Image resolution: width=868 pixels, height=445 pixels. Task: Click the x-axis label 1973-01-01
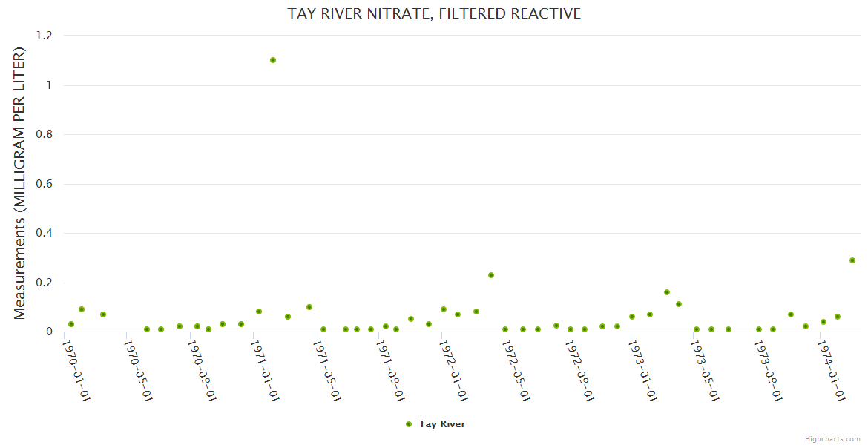coord(643,371)
